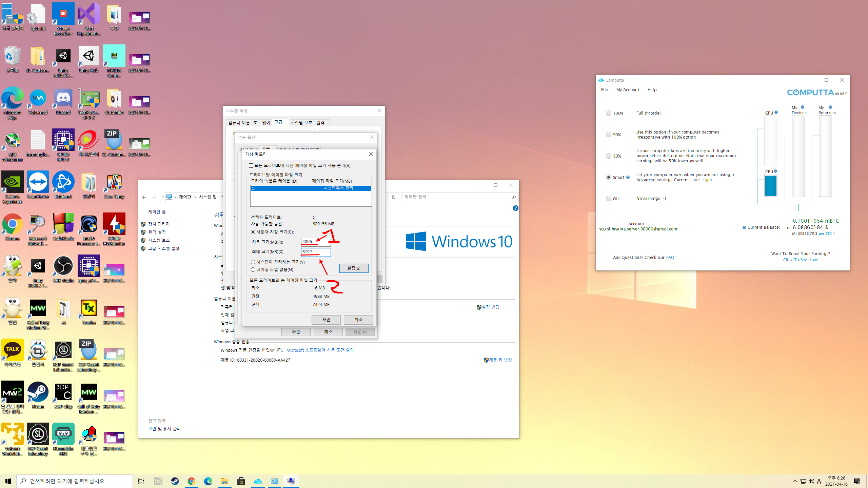Select 90% option in Computta

click(x=609, y=135)
